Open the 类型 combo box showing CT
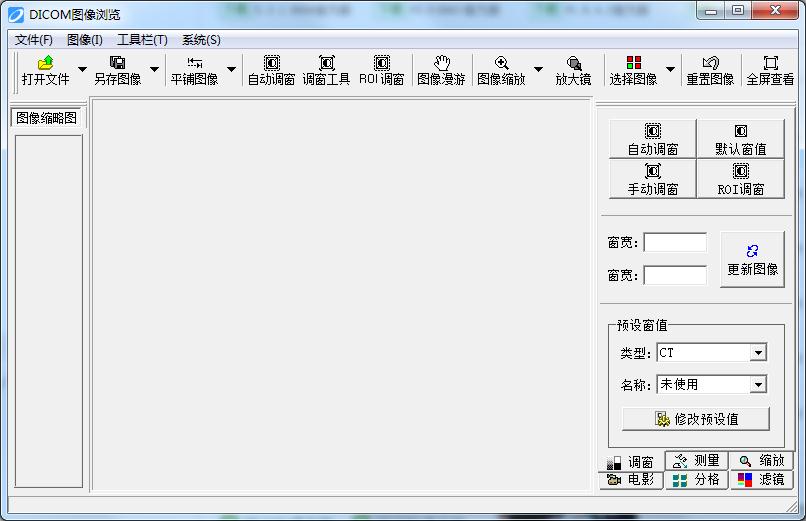The height and width of the screenshot is (521, 806). point(711,352)
